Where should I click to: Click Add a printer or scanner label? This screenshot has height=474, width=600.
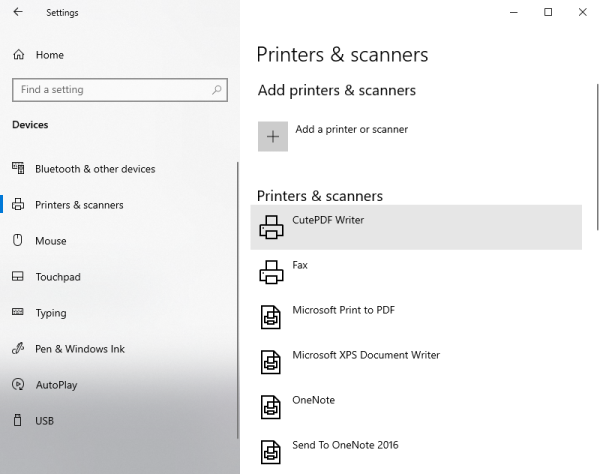click(x=351, y=129)
